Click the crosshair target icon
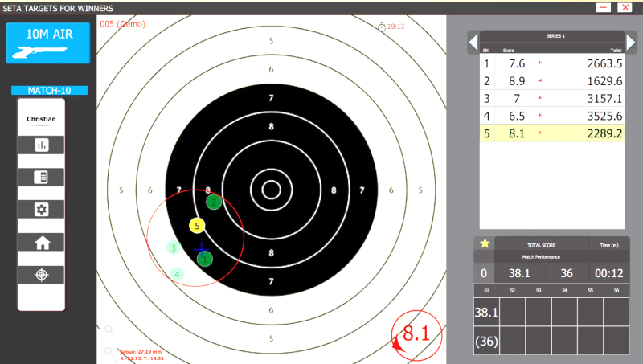This screenshot has height=364, width=643. [x=41, y=275]
